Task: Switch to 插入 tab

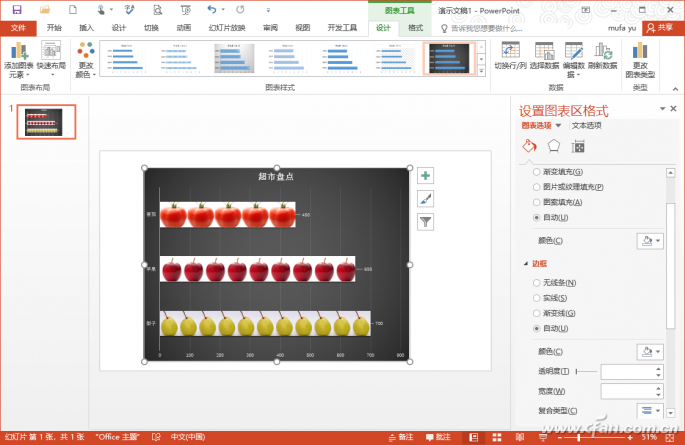Action: click(x=86, y=28)
